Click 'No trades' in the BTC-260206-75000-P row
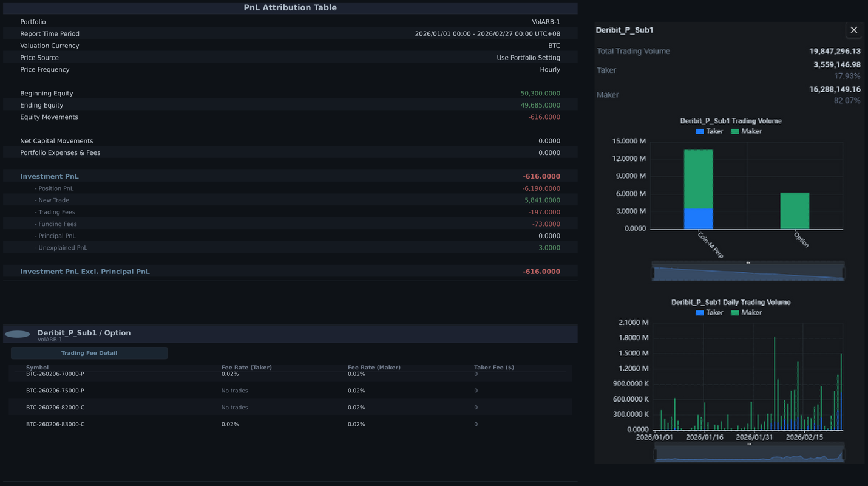The image size is (868, 486). click(234, 391)
